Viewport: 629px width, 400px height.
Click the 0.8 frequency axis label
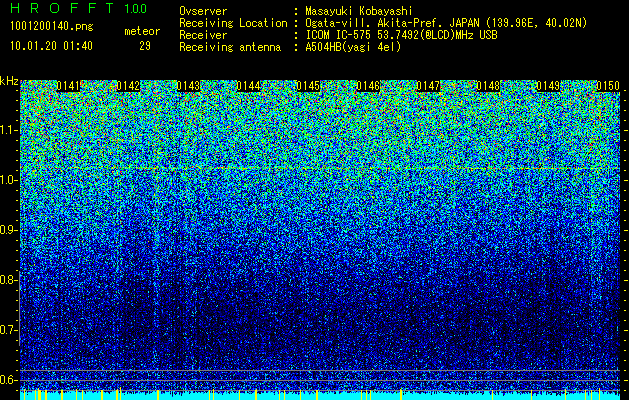pos(9,280)
